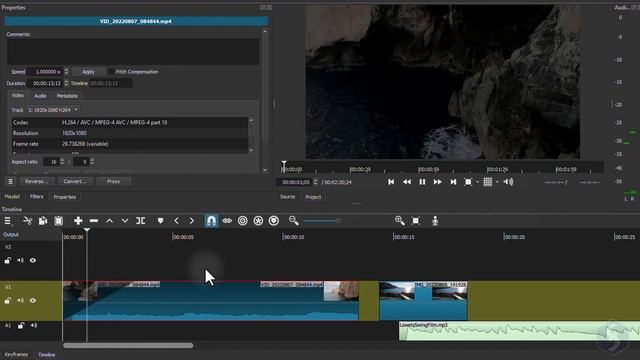The width and height of the screenshot is (640, 360).
Task: Zoom out the timeline magnifier icon
Action: (293, 221)
